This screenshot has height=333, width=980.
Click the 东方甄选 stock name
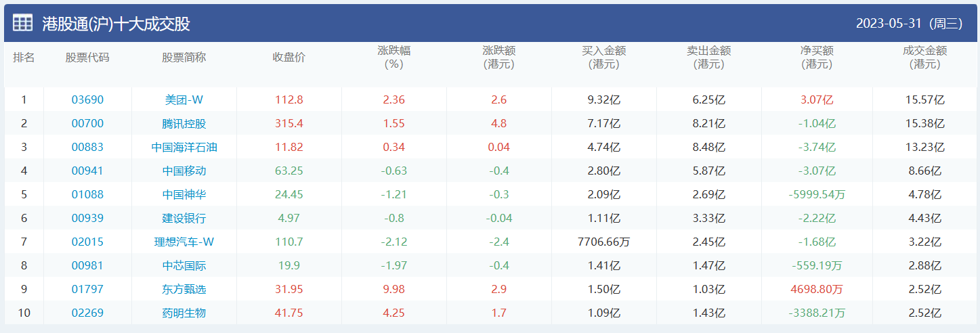pos(184,289)
